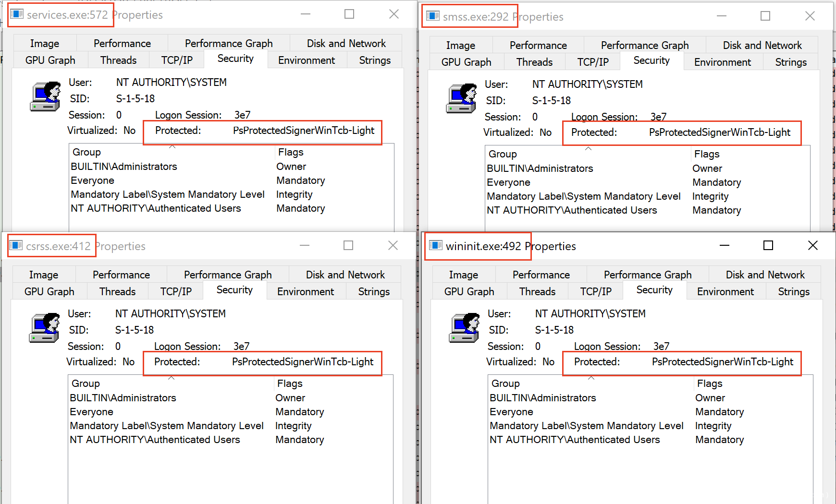The height and width of the screenshot is (504, 836).
Task: Show the Threads tab in services.exe window
Action: click(x=119, y=60)
